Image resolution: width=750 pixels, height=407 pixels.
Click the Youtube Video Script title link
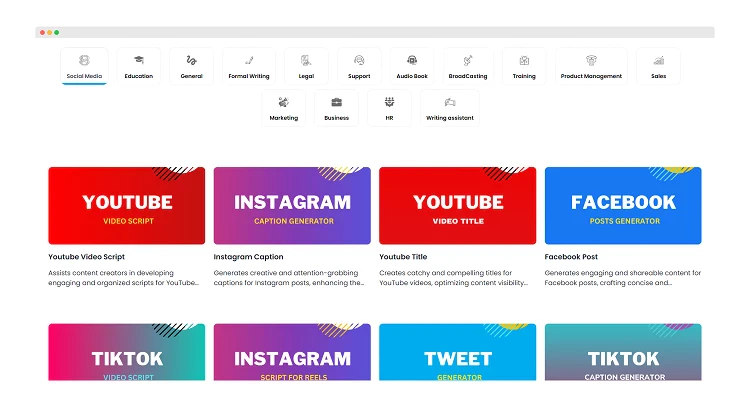tap(87, 257)
